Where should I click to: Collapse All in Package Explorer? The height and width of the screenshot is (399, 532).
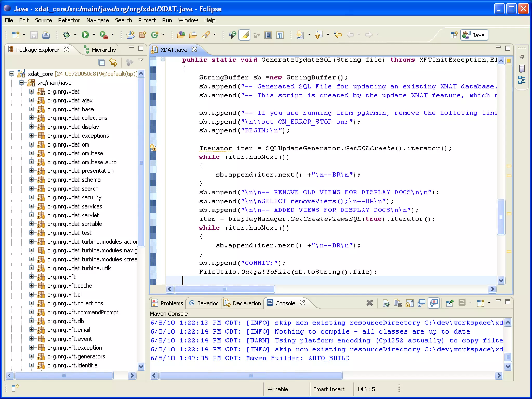(102, 63)
